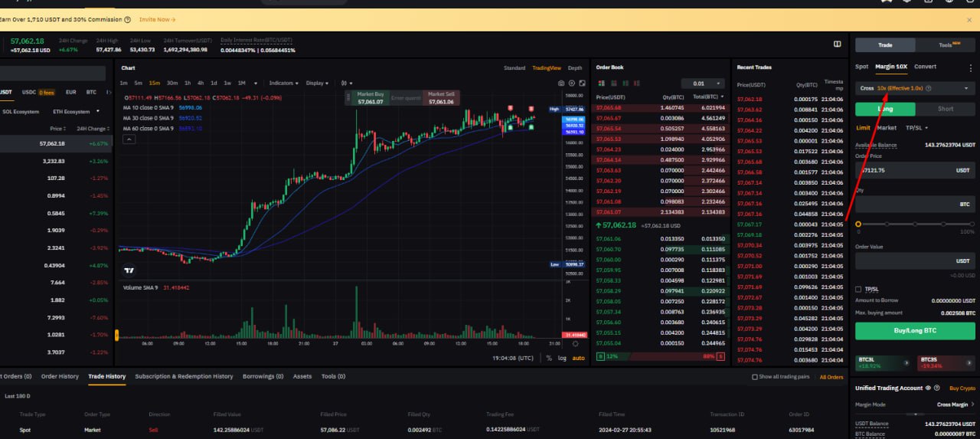This screenshot has width=980, height=439.
Task: Expand the Indicators dropdown
Action: point(283,83)
